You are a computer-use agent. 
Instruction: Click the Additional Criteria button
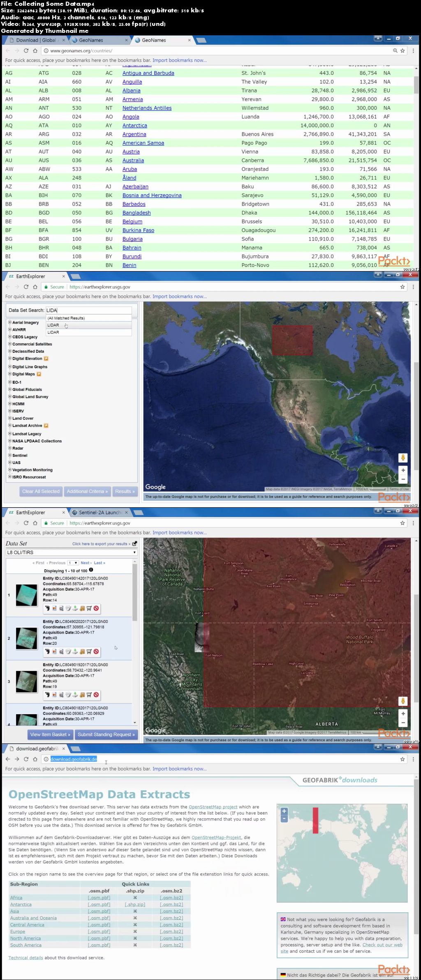pyautogui.click(x=87, y=491)
